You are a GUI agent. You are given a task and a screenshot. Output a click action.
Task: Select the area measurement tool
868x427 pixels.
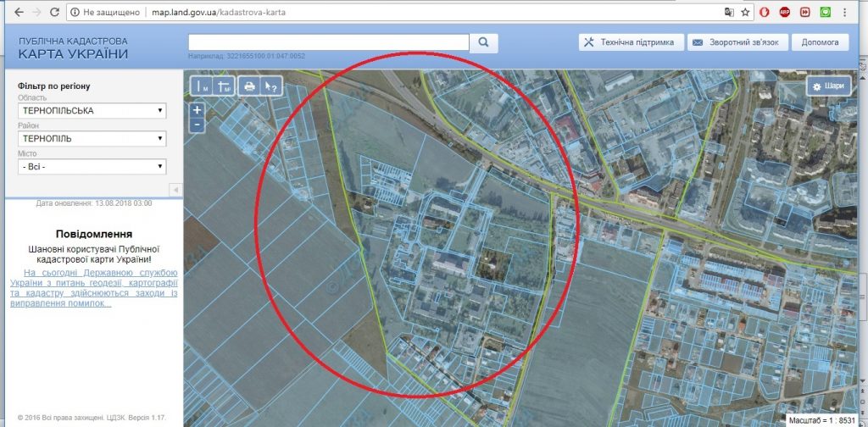(224, 86)
